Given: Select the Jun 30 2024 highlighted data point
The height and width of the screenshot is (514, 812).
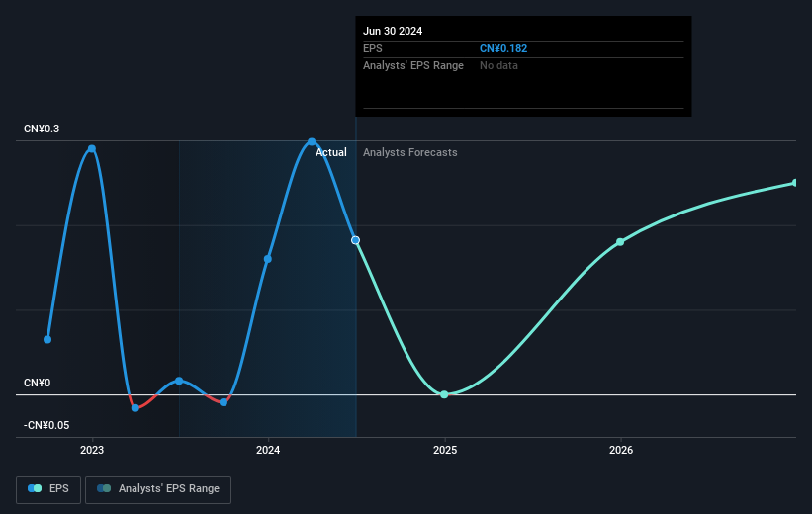Looking at the screenshot, I should pyautogui.click(x=355, y=240).
